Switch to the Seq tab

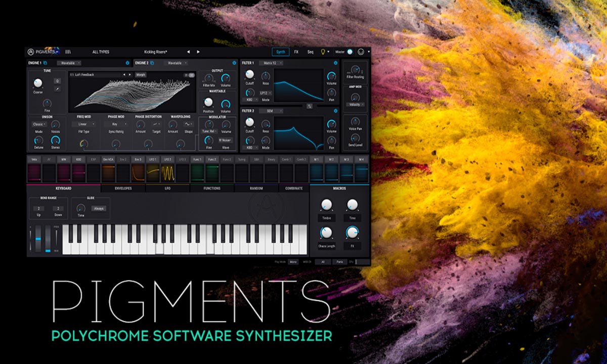click(x=310, y=52)
